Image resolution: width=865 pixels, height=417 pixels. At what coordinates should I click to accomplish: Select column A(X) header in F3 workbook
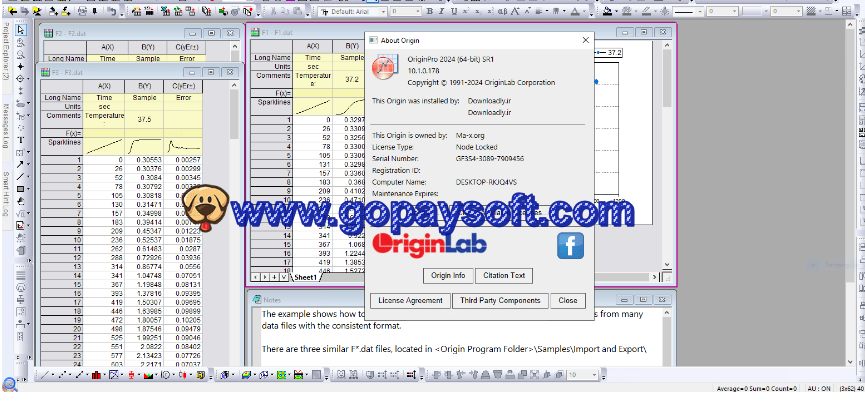tap(103, 87)
